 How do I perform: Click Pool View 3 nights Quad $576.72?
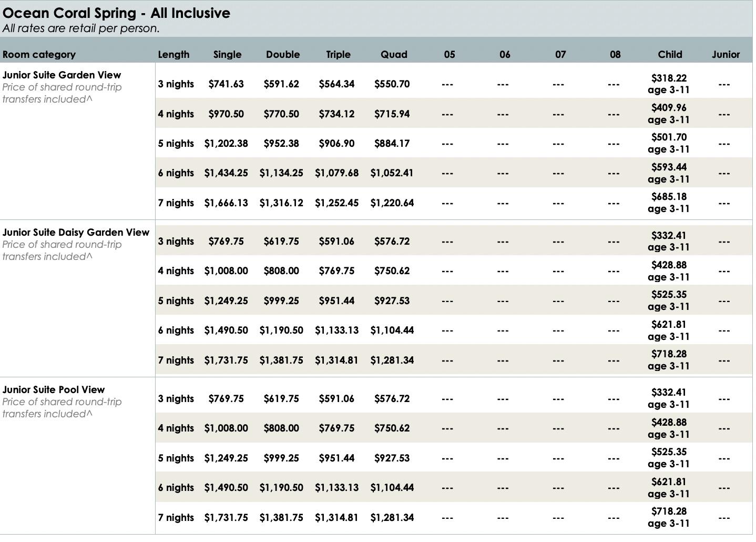pyautogui.click(x=392, y=399)
